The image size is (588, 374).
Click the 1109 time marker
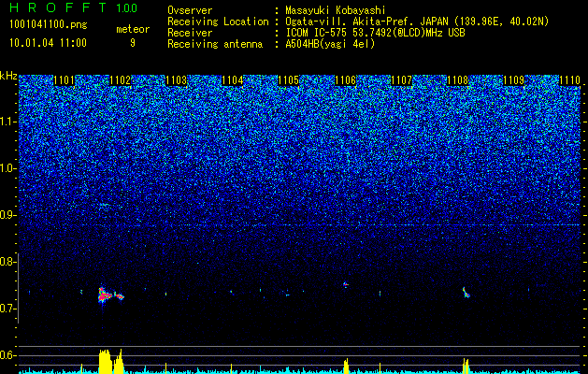pos(514,80)
